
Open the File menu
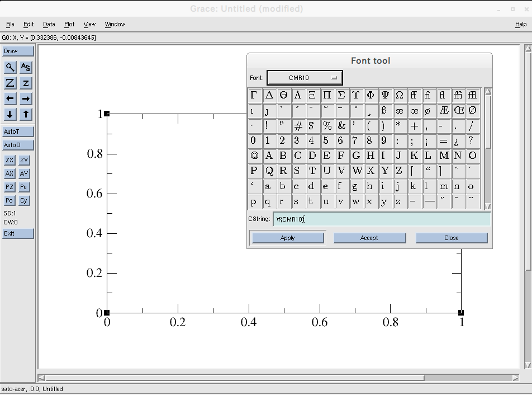coord(10,24)
